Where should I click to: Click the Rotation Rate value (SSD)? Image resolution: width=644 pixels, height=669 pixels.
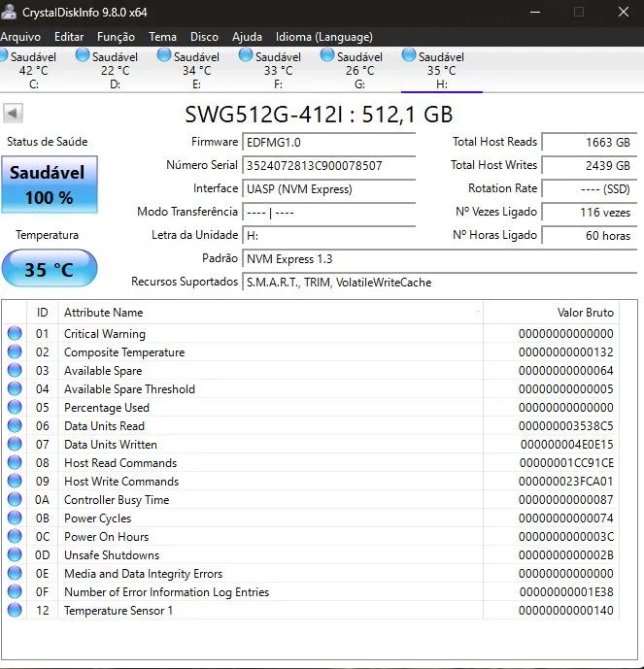pos(590,189)
